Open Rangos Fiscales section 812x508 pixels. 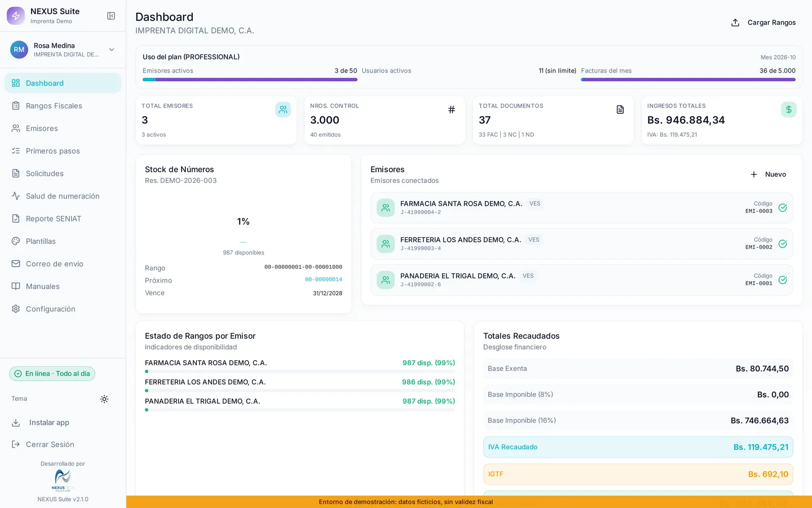pos(63,106)
